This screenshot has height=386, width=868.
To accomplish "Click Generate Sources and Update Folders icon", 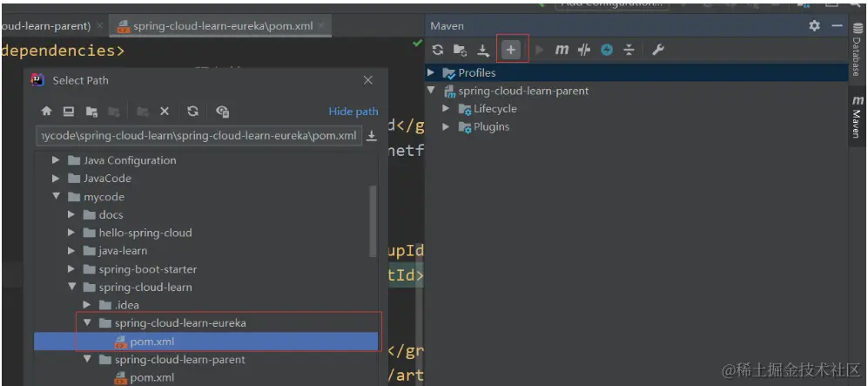I will pyautogui.click(x=460, y=50).
